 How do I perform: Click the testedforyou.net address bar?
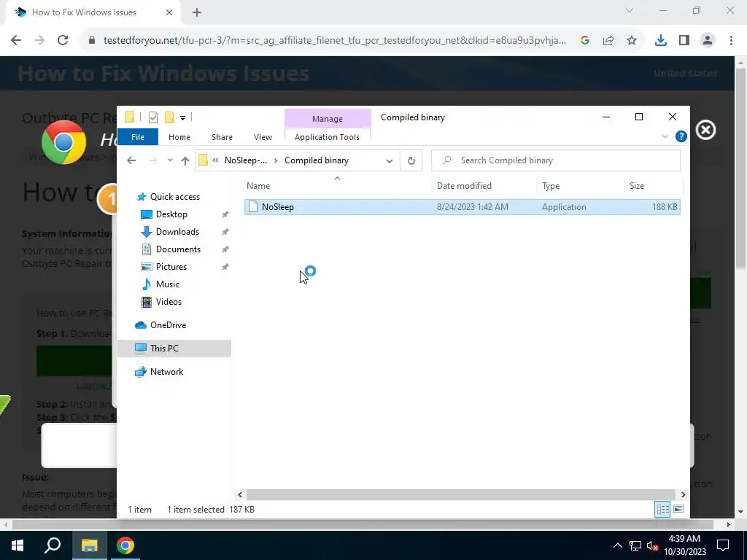334,41
